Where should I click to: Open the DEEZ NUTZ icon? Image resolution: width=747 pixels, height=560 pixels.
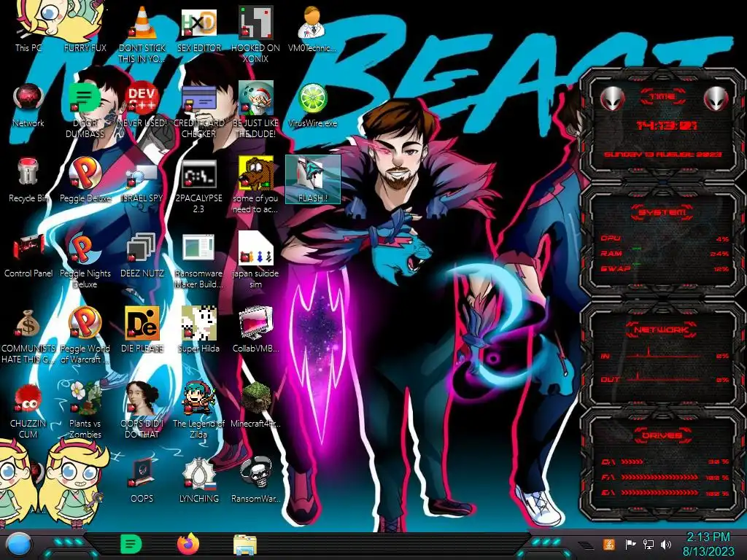142,255
